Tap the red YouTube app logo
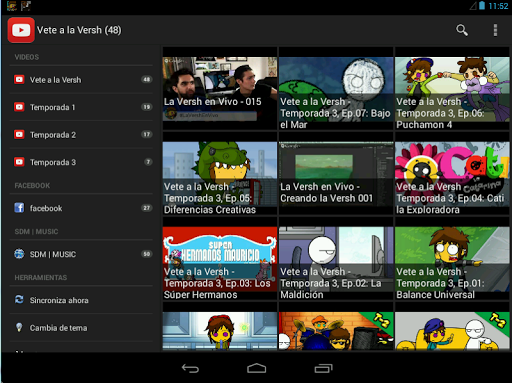The height and width of the screenshot is (383, 512). [21, 30]
